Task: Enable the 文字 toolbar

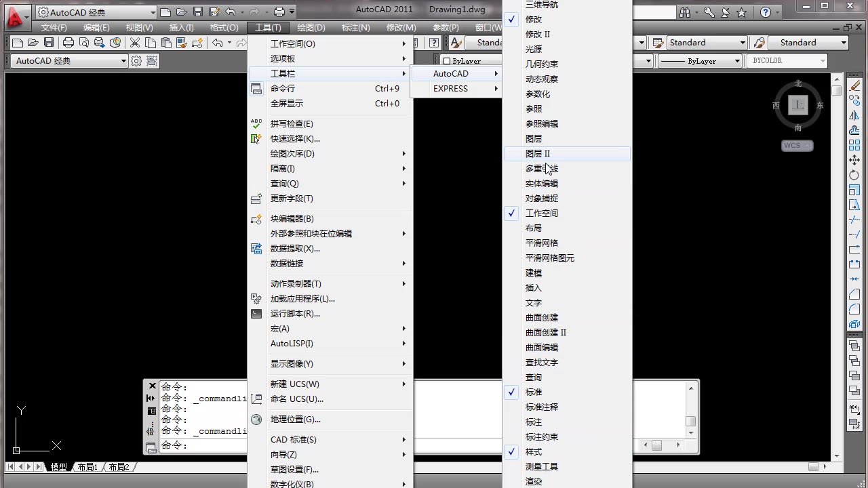Action: tap(567, 303)
